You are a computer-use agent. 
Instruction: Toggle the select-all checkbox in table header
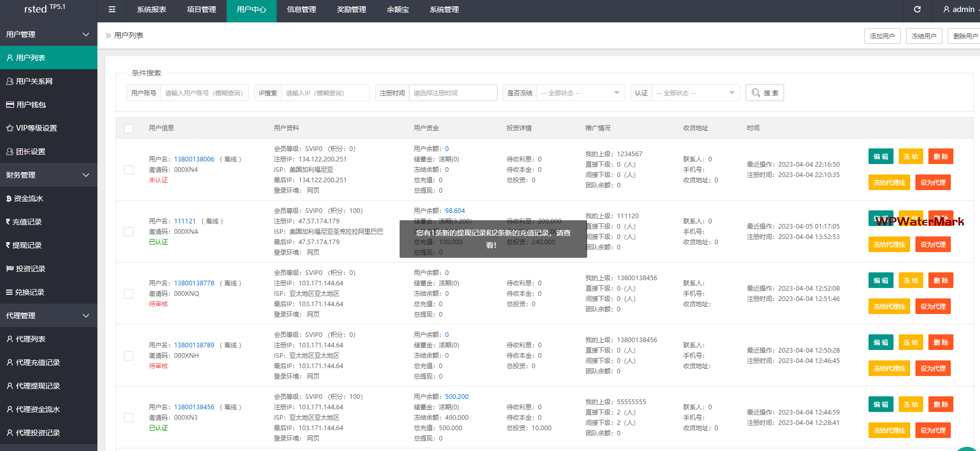coord(129,129)
